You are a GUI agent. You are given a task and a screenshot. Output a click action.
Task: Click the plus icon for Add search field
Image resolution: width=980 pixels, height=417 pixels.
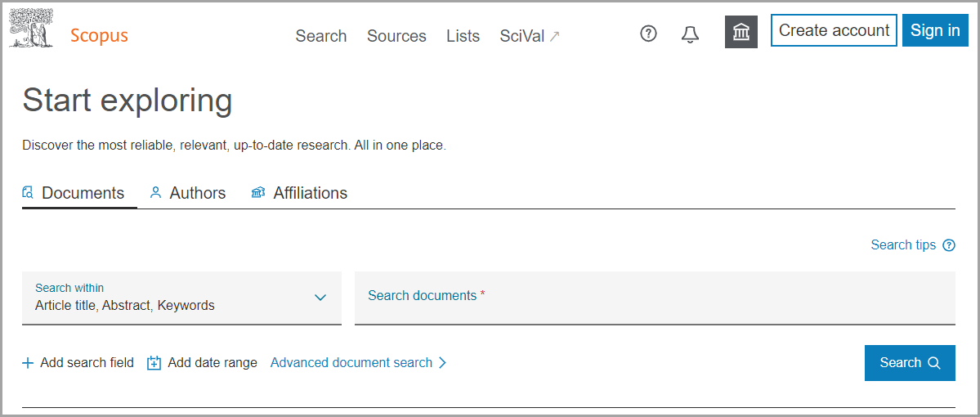28,362
